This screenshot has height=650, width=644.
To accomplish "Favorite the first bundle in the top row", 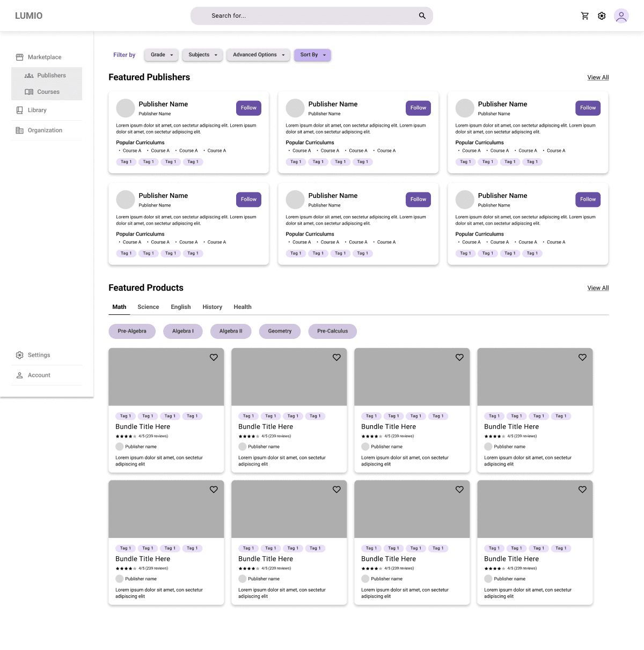I will click(214, 357).
